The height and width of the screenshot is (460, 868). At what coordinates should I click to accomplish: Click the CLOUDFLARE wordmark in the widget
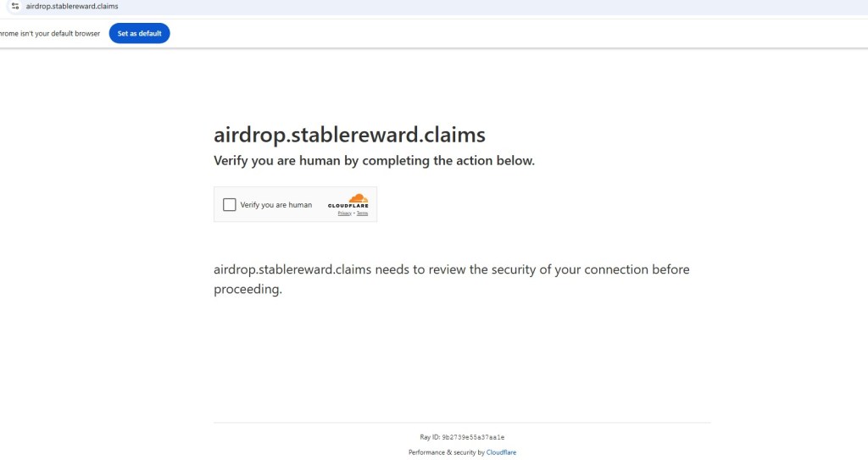pyautogui.click(x=348, y=206)
